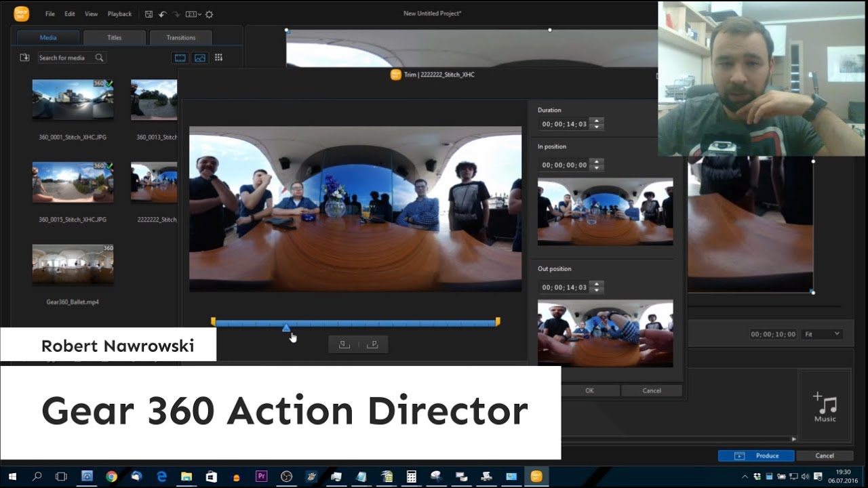
Task: Click the 00;00;10;00 timecode in the main window
Action: tap(774, 334)
